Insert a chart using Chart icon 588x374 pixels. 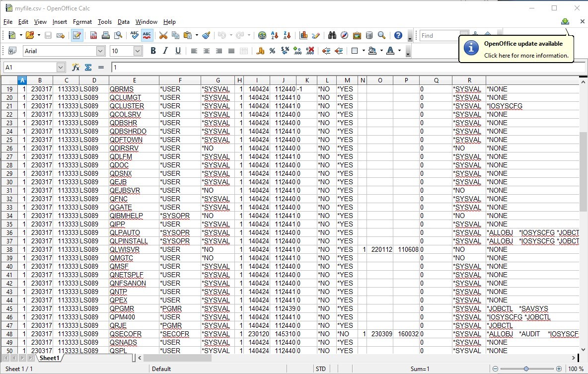[x=303, y=35]
